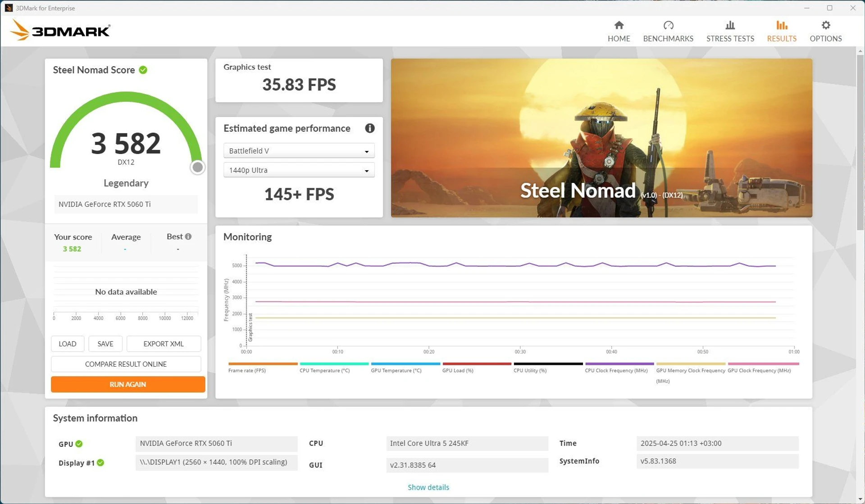This screenshot has height=504, width=865.
Task: Click the EXPORT XML button
Action: [163, 344]
